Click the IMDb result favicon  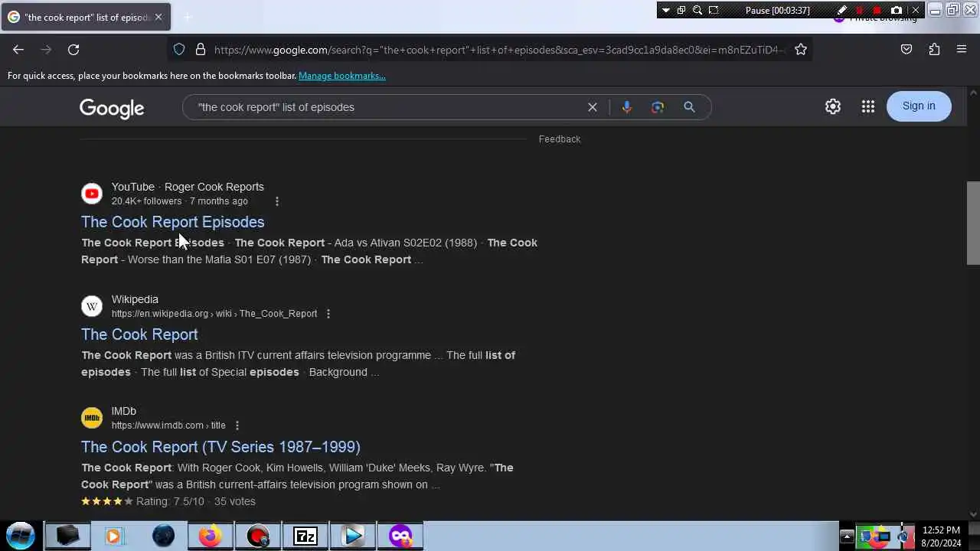[x=92, y=418]
